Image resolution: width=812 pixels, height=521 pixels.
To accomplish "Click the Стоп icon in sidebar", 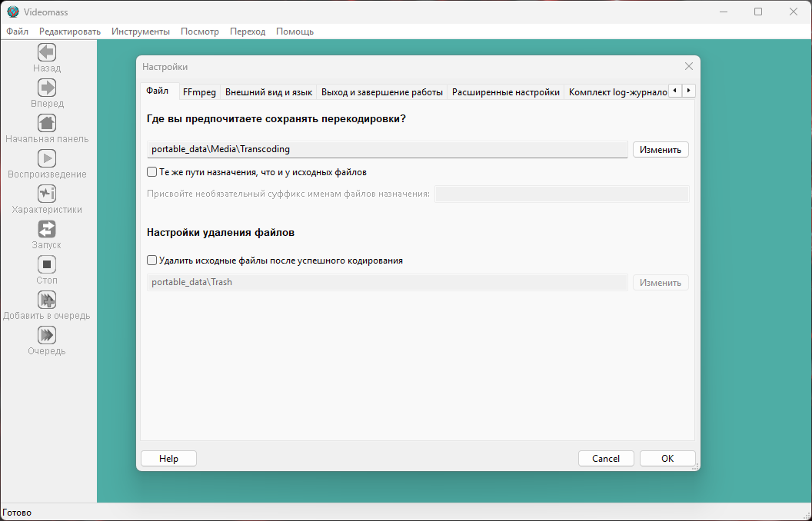I will tap(47, 264).
